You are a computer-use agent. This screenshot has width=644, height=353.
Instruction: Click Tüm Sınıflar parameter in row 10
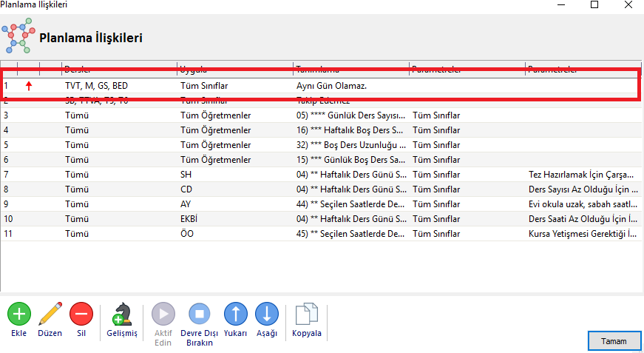click(436, 219)
